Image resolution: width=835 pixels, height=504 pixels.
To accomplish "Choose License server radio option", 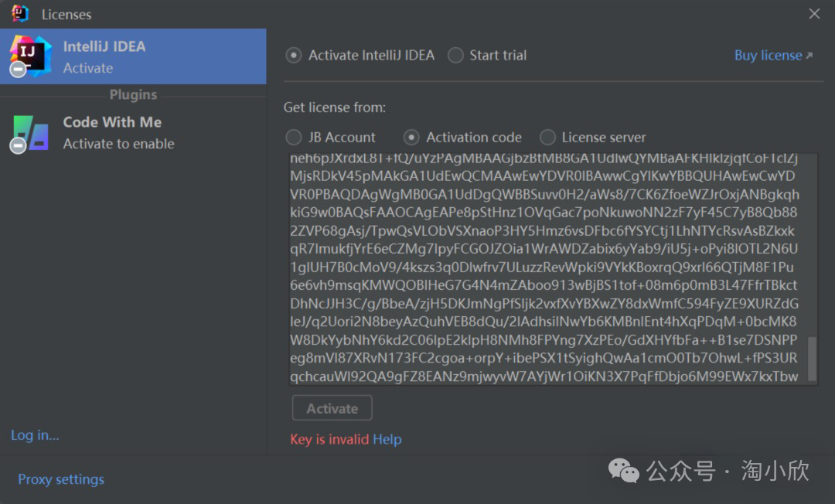I will pos(547,138).
